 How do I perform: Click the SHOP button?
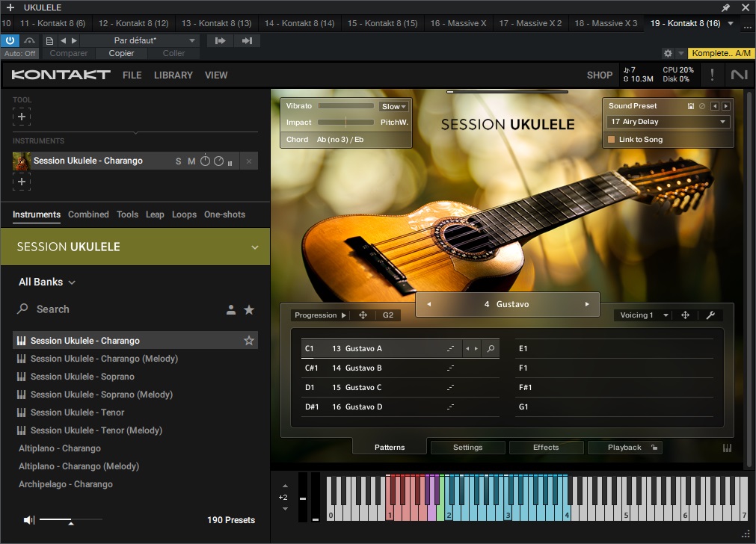point(599,75)
